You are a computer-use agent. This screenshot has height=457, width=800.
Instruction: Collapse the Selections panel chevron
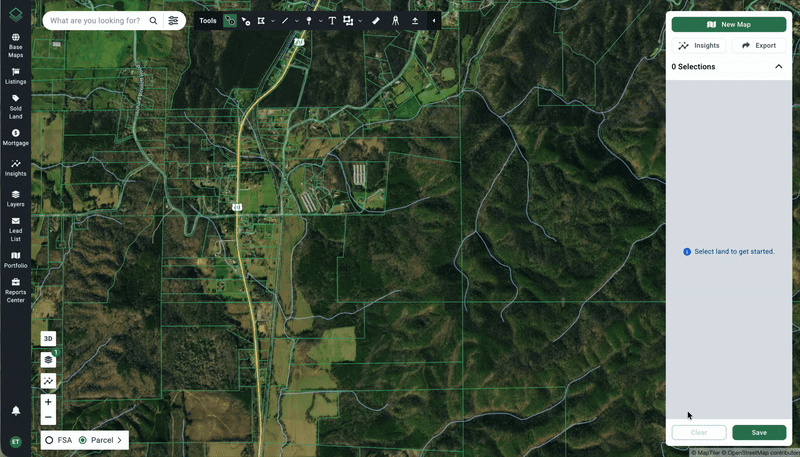pyautogui.click(x=778, y=67)
